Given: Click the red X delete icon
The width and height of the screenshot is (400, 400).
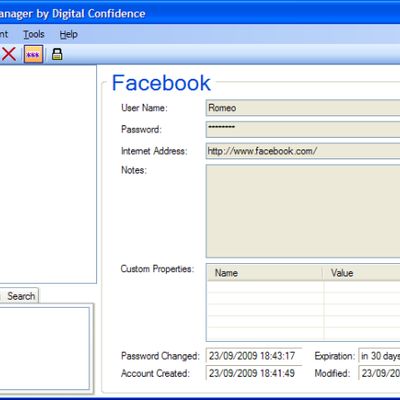Looking at the screenshot, I should (x=9, y=54).
